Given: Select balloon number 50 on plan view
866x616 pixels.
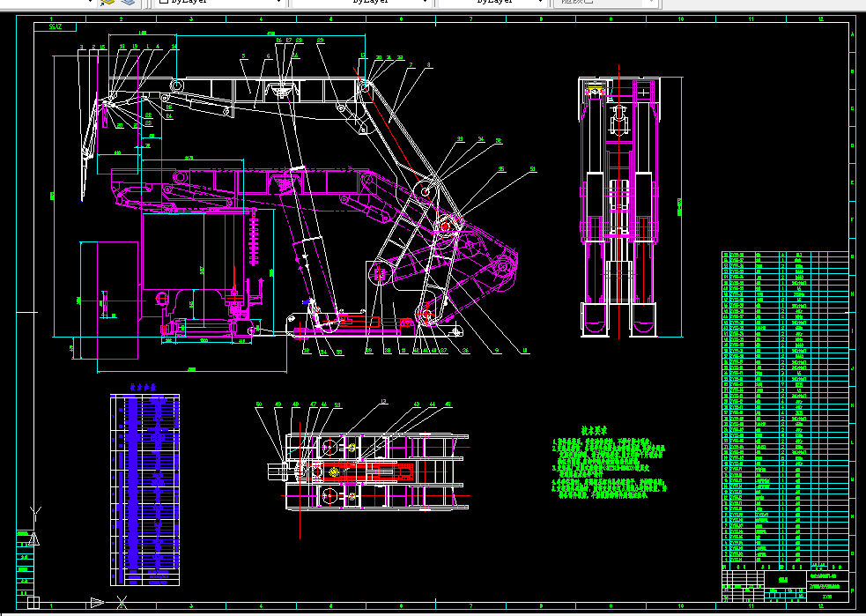Looking at the screenshot, I should (x=259, y=404).
